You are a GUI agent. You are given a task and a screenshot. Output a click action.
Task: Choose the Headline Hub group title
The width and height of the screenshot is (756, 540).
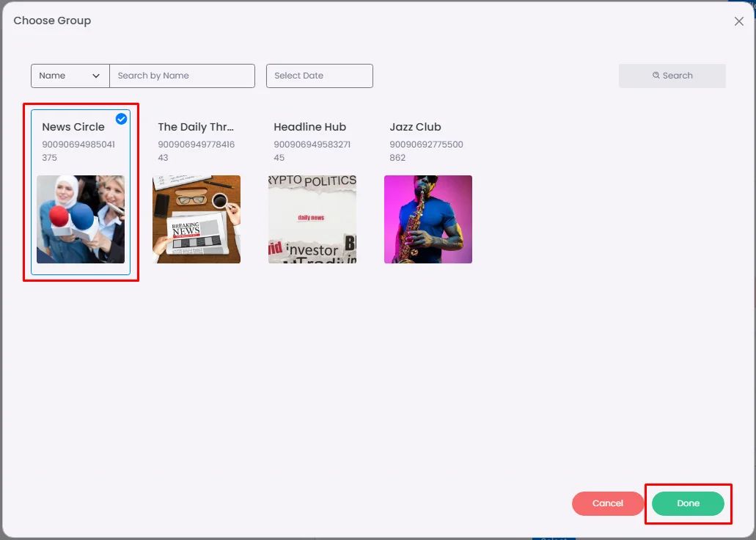click(310, 127)
